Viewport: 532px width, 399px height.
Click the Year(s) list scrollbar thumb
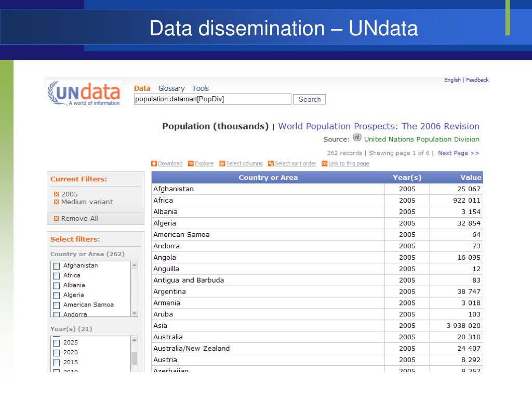pos(135,358)
